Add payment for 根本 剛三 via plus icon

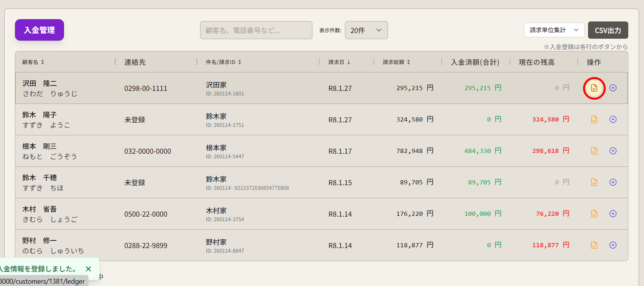[x=613, y=151]
